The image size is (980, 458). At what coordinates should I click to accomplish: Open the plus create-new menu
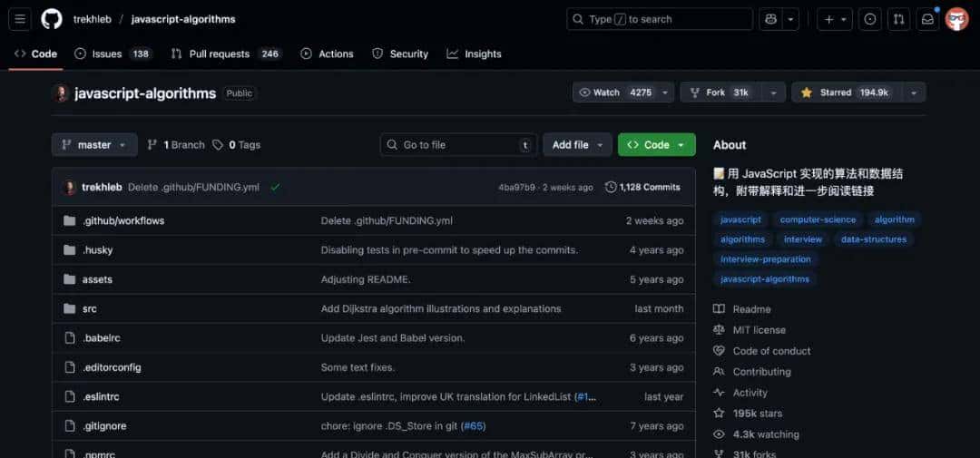(x=835, y=19)
